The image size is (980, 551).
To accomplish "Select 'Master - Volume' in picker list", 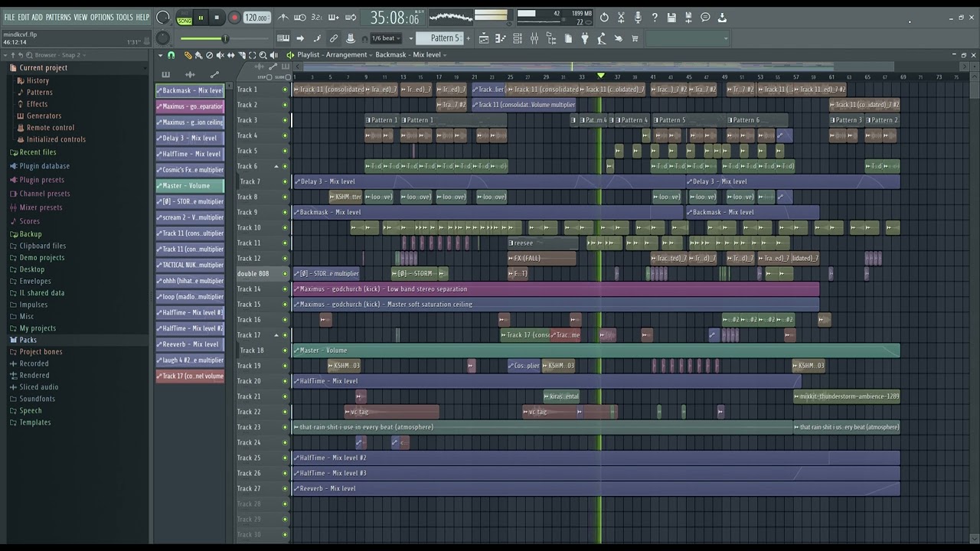I will 190,186.
